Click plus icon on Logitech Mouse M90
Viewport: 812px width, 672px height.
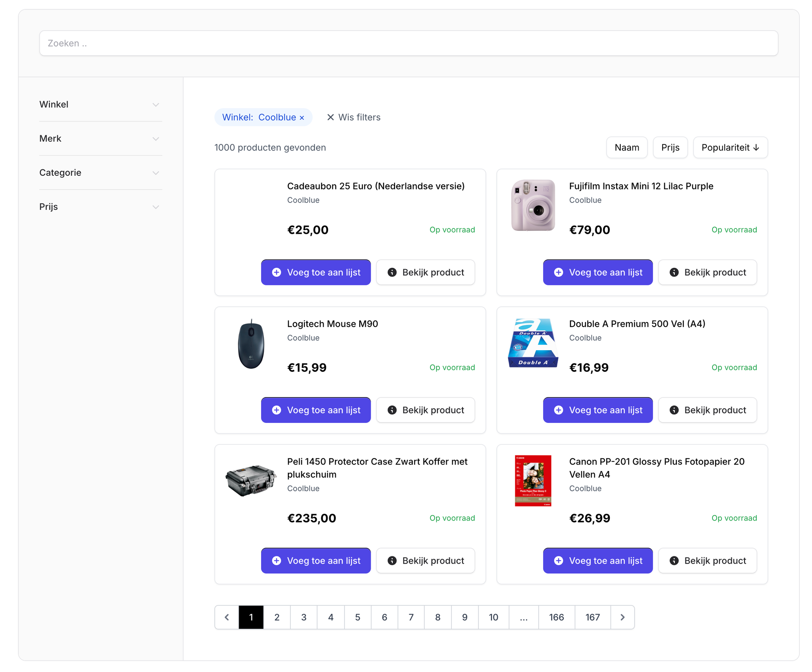276,410
